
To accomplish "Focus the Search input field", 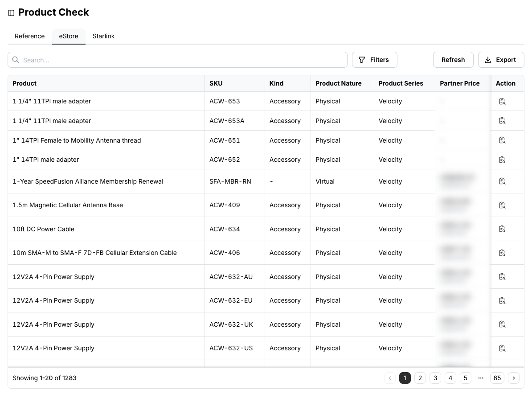I will 177,60.
